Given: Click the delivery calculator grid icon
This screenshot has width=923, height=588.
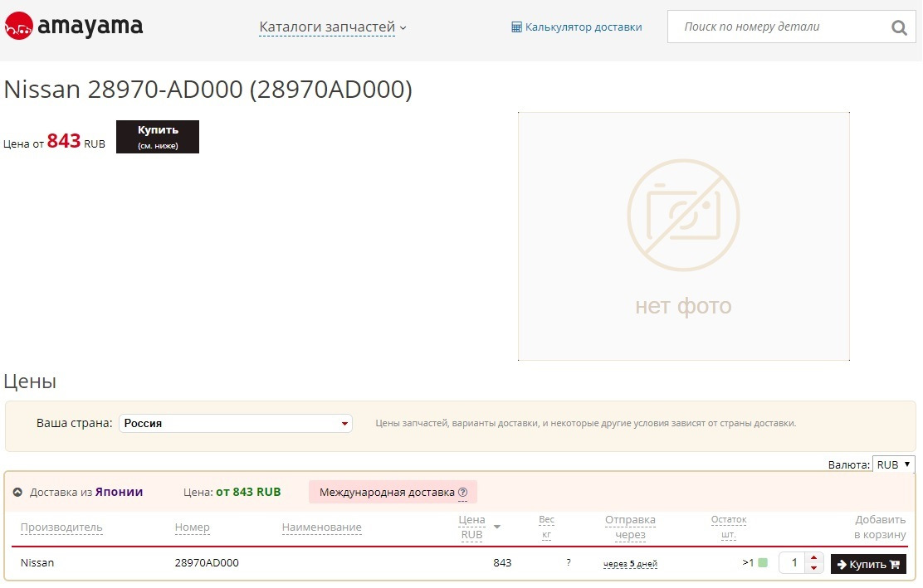Looking at the screenshot, I should point(516,27).
